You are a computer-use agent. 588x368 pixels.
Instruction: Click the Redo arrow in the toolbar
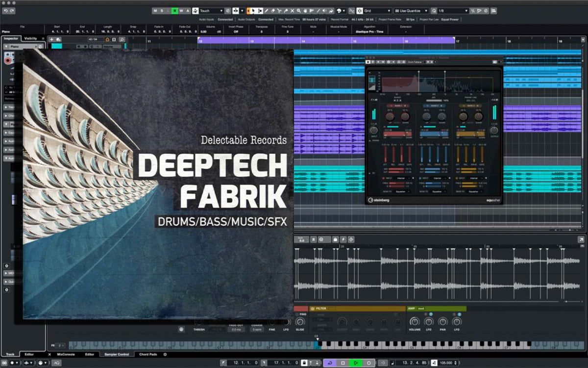[12, 11]
